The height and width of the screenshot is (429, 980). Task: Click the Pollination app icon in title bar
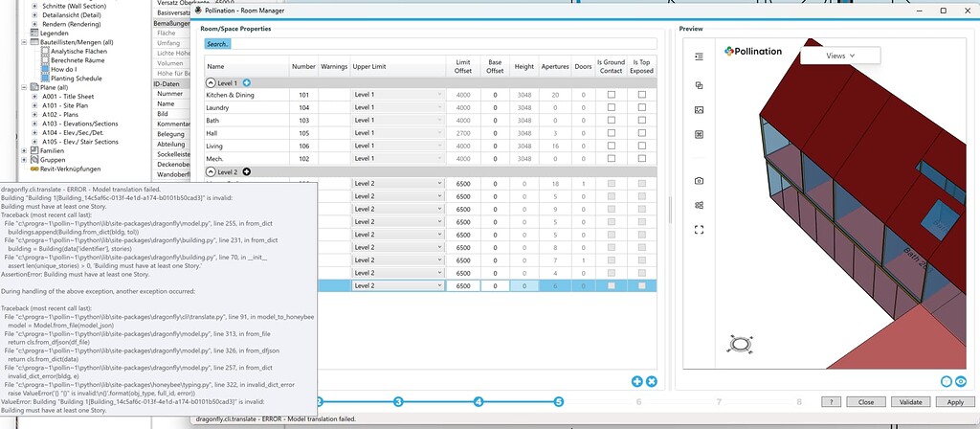[x=199, y=10]
